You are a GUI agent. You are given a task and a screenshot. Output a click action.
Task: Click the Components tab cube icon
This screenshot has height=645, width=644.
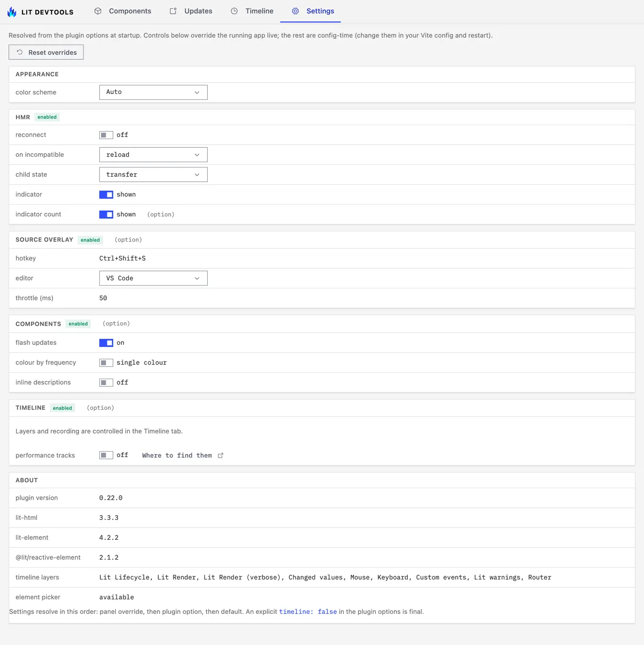[98, 11]
